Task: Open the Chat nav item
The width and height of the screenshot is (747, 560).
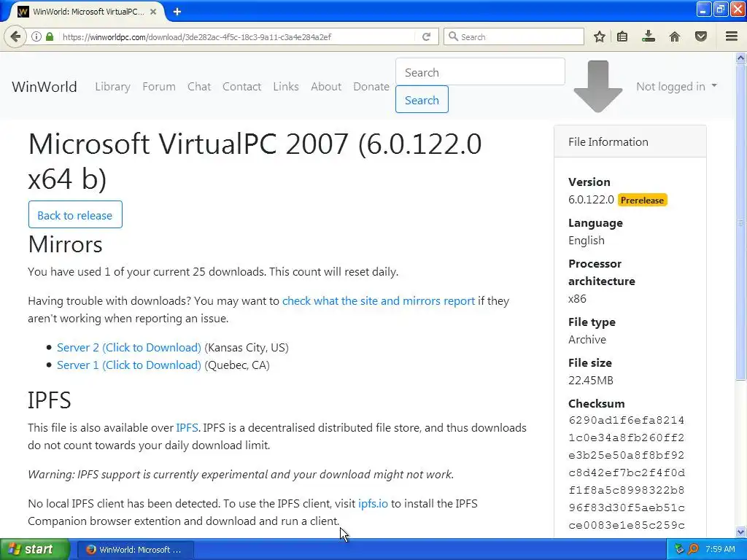Action: click(x=199, y=87)
